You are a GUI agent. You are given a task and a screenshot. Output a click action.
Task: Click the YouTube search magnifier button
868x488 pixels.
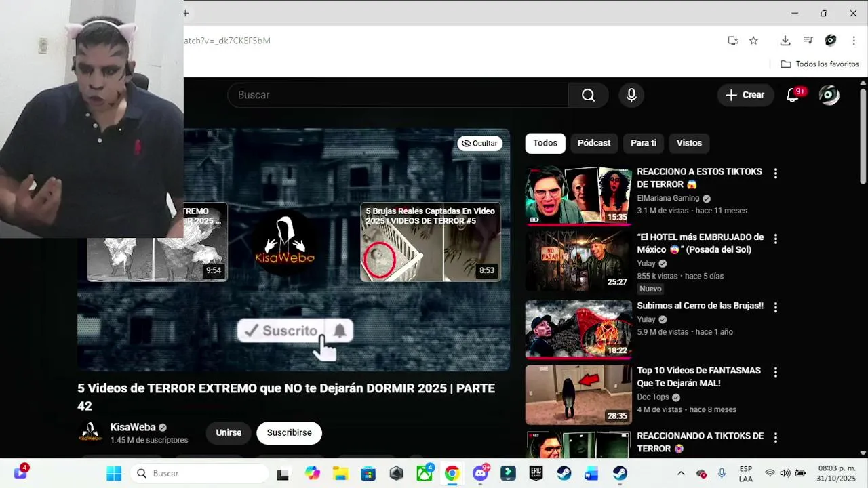(588, 95)
